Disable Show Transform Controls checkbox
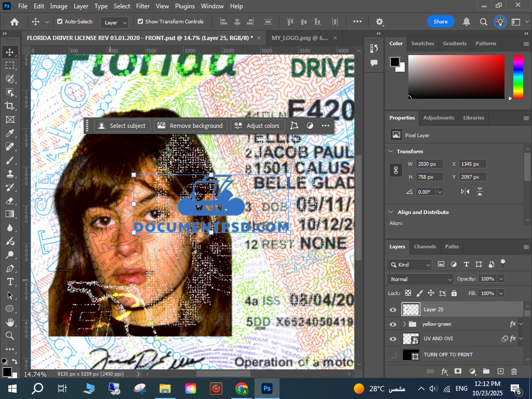This screenshot has width=532, height=399. point(140,22)
